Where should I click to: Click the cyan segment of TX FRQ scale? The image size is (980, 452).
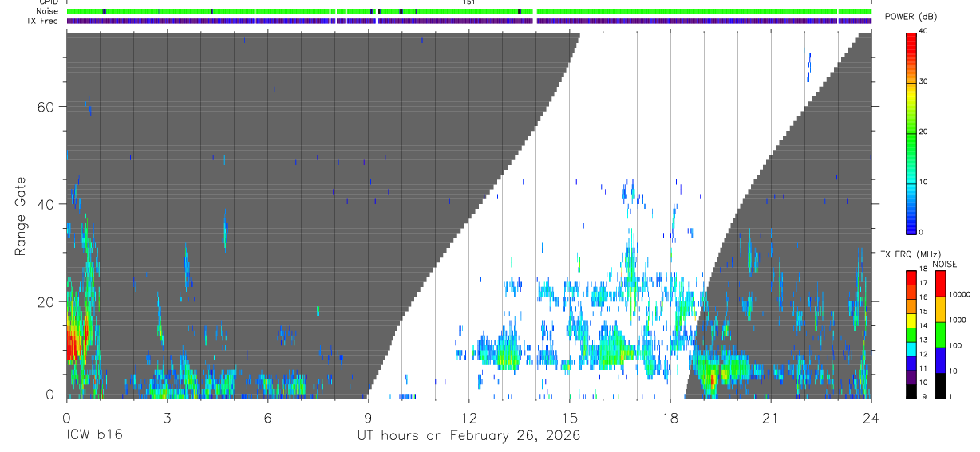click(911, 349)
